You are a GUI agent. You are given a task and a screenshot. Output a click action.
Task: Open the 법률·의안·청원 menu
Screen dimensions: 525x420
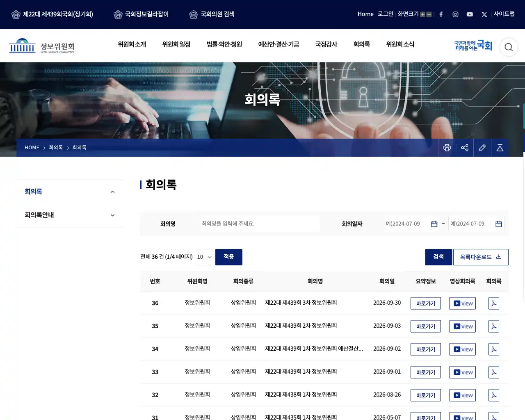(224, 44)
